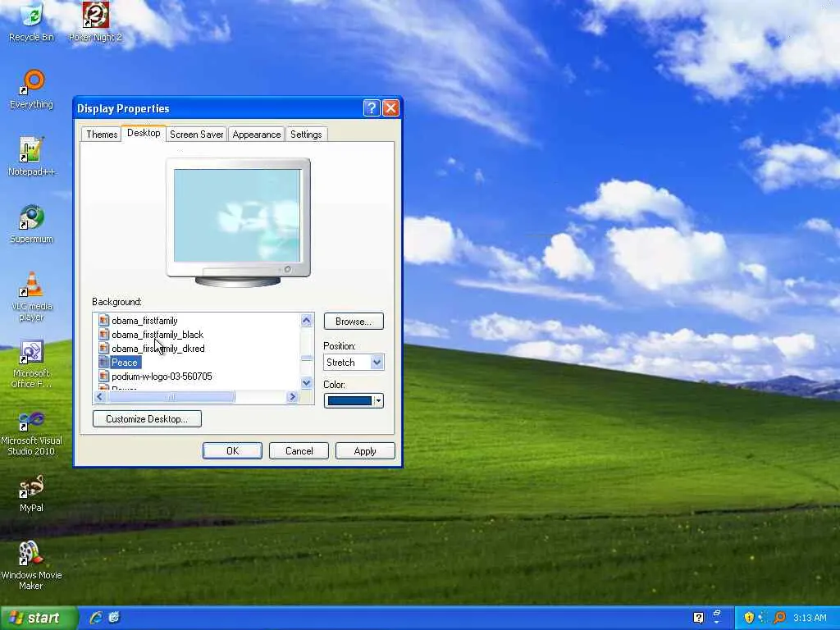Image resolution: width=840 pixels, height=630 pixels.
Task: Switch to the Screen Saver tab
Action: (197, 135)
